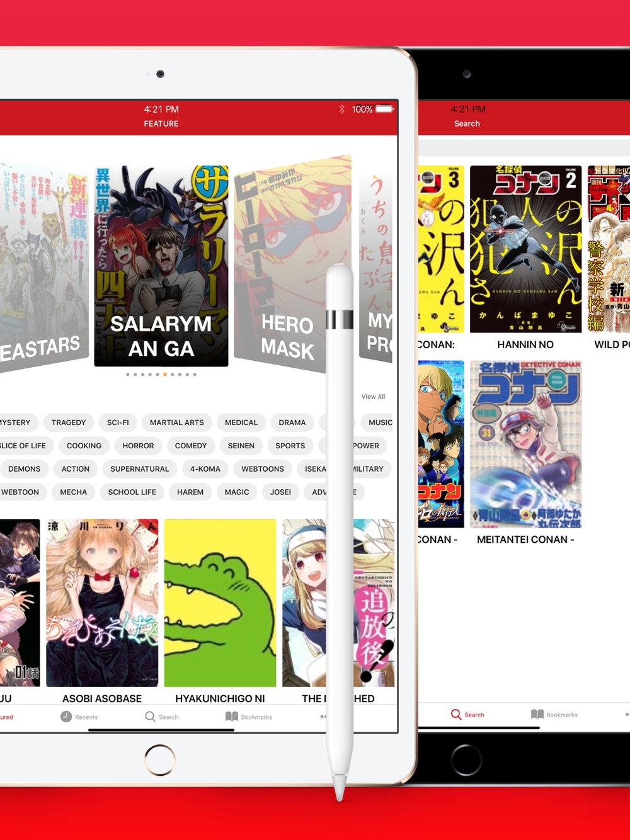This screenshot has width=630, height=840.
Task: Pick the COOKING genre tag
Action: point(84,446)
